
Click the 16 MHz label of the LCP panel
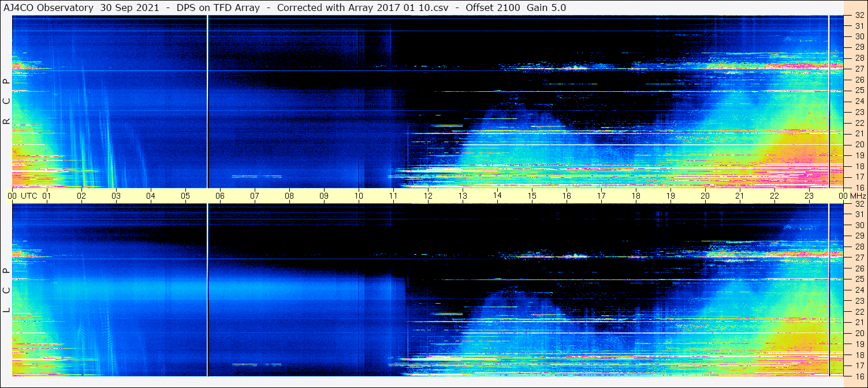pos(858,376)
